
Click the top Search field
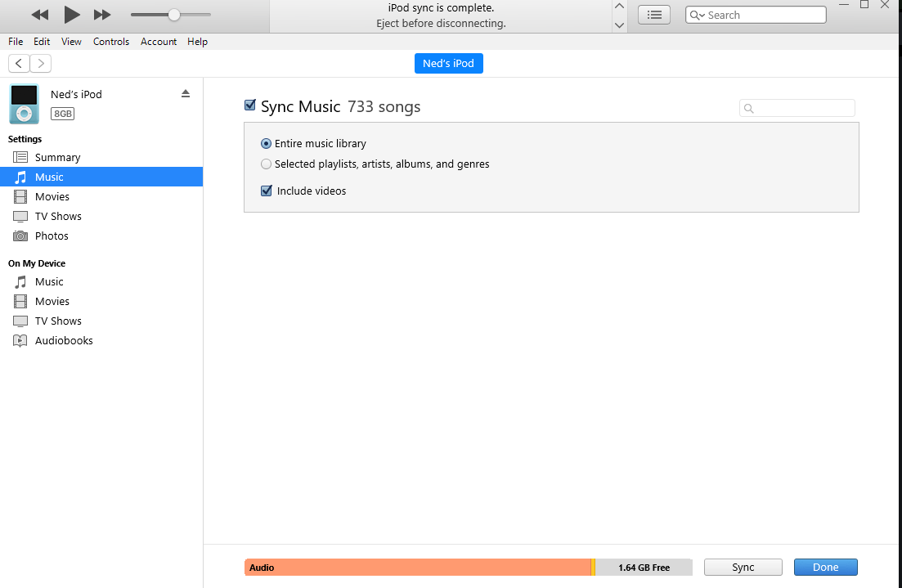point(756,15)
